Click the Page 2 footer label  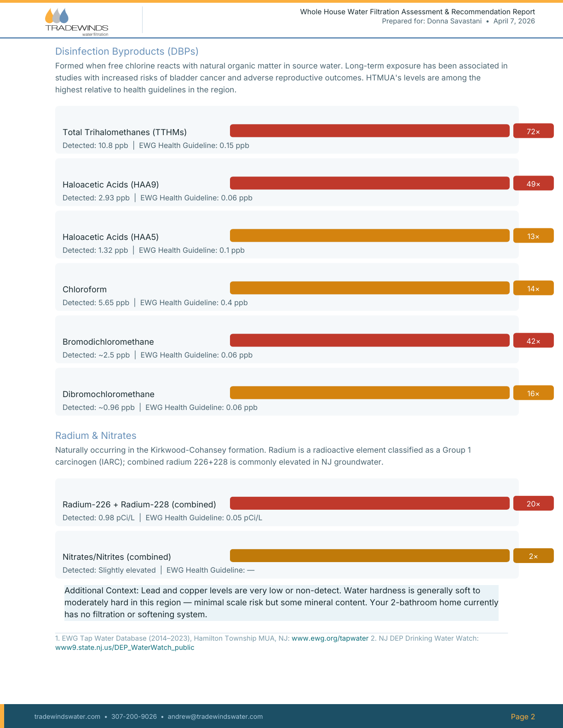point(523,717)
